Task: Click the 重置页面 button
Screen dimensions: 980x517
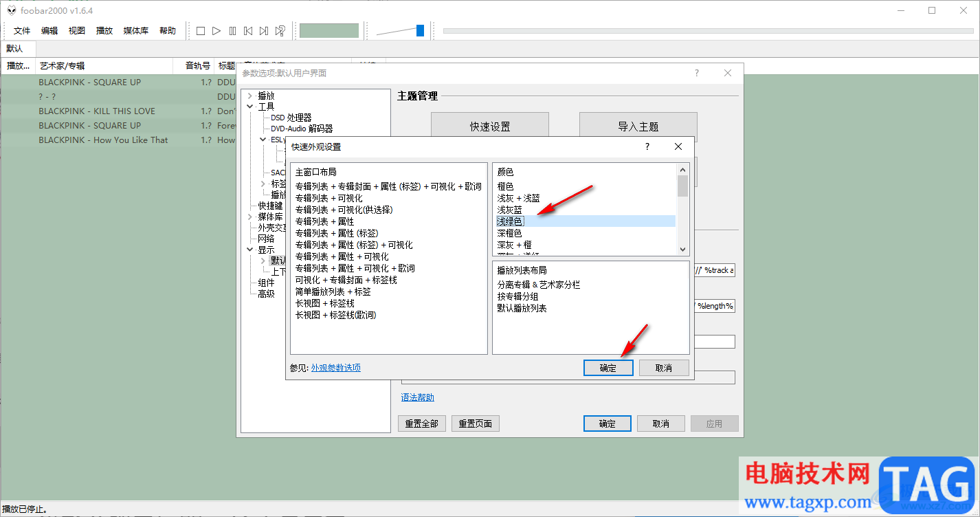Action: pos(476,423)
